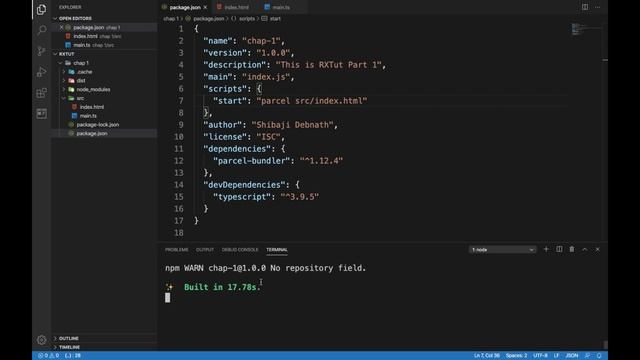Expand the Timeline section
This screenshot has width=640, height=360.
click(x=69, y=347)
